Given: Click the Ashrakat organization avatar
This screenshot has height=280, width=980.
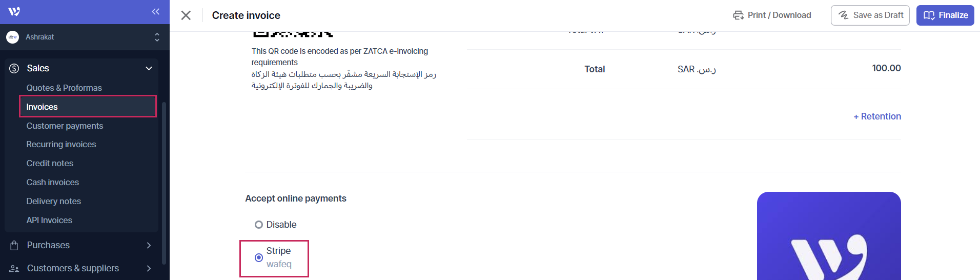Looking at the screenshot, I should point(13,37).
